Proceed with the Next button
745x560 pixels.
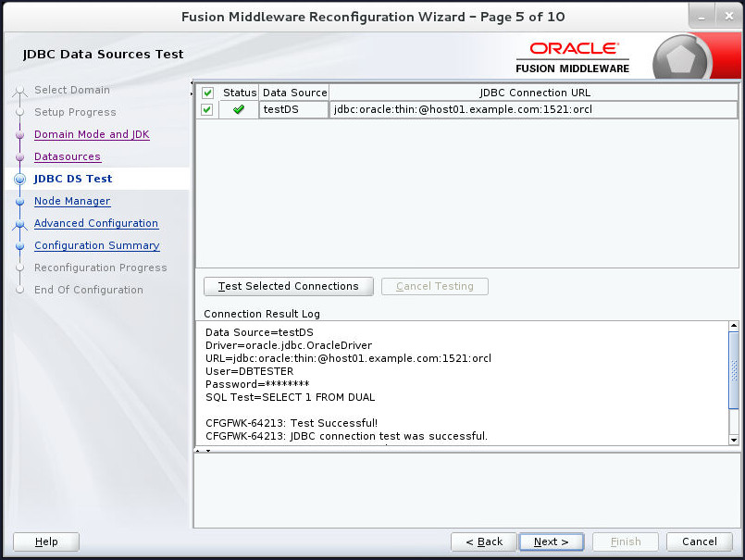coord(552,541)
